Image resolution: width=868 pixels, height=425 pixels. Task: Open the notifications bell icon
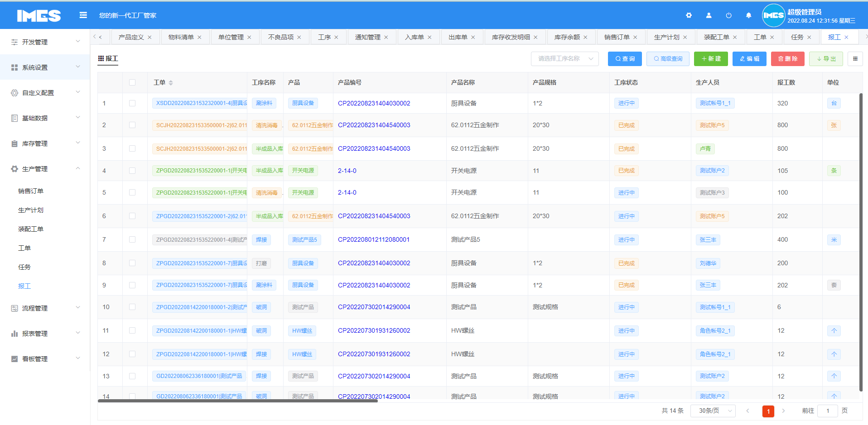tap(748, 15)
